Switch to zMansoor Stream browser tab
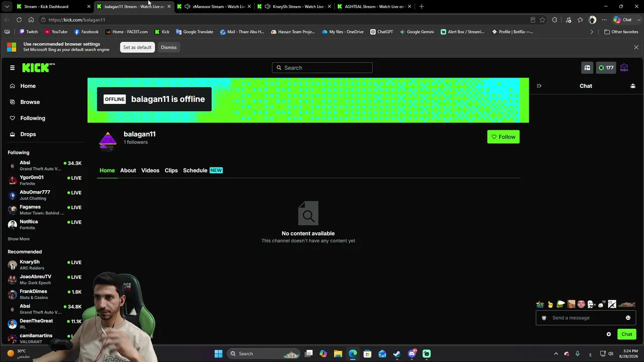 pyautogui.click(x=214, y=7)
